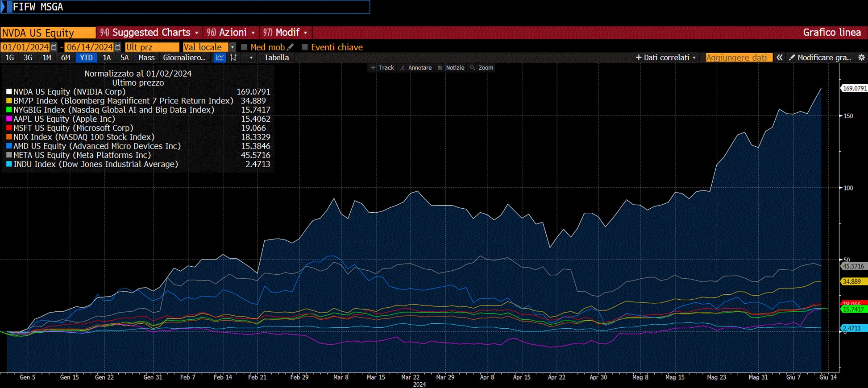This screenshot has height=388, width=868.
Task: Click the yellow BM7P Index legend swatch
Action: coord(9,101)
